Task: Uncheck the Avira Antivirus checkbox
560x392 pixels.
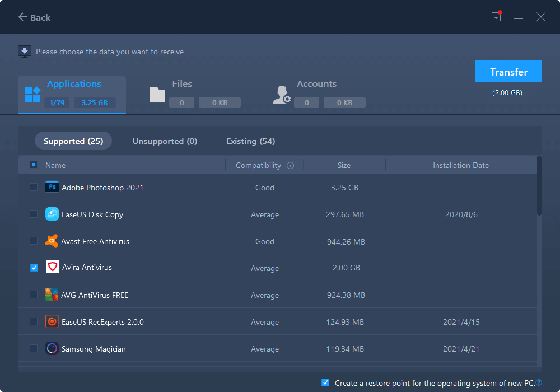Action: (34, 268)
